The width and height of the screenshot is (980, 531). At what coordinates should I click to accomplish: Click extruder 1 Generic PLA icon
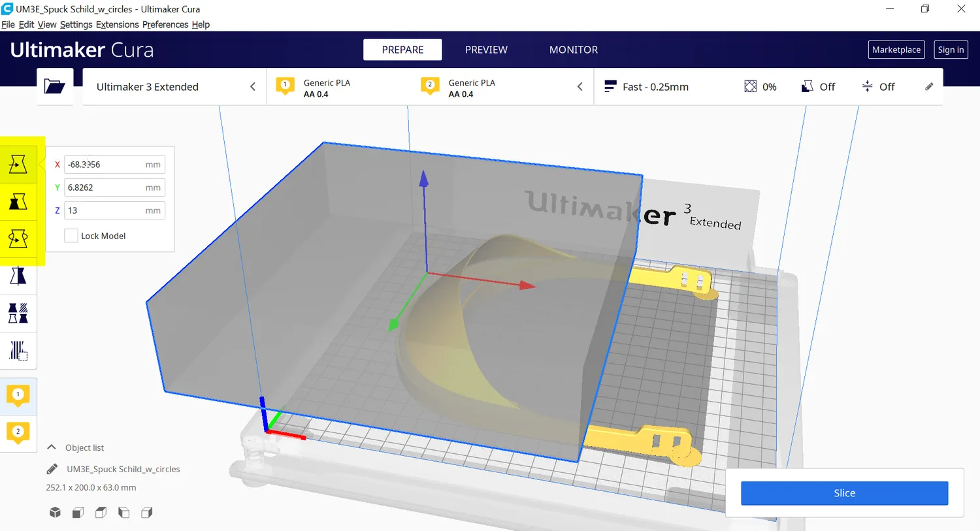[x=286, y=86]
